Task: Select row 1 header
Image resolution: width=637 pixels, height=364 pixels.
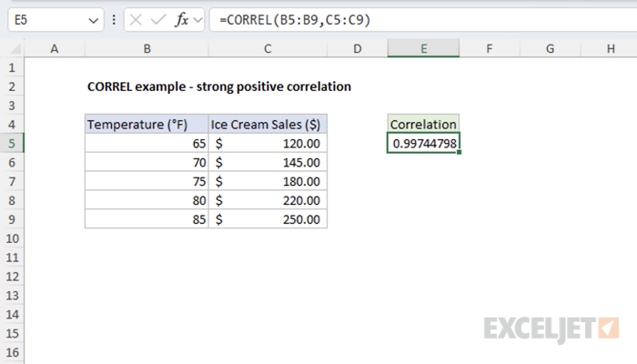Action: tap(12, 67)
